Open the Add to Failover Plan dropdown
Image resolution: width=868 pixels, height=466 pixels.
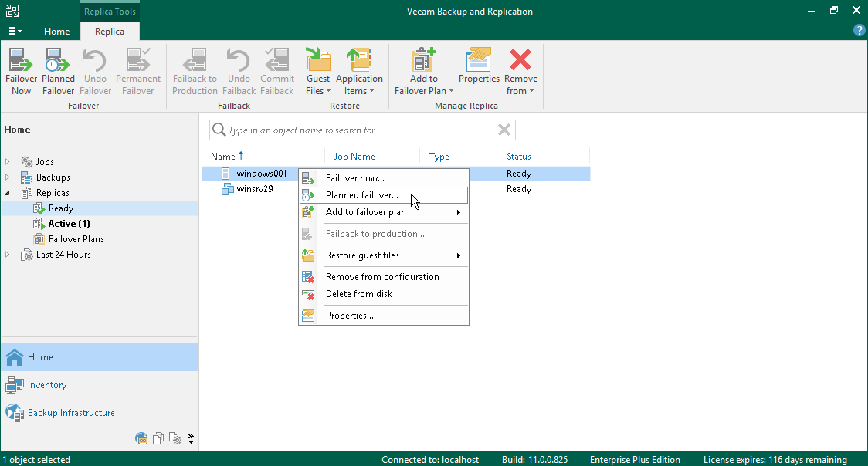pos(424,72)
